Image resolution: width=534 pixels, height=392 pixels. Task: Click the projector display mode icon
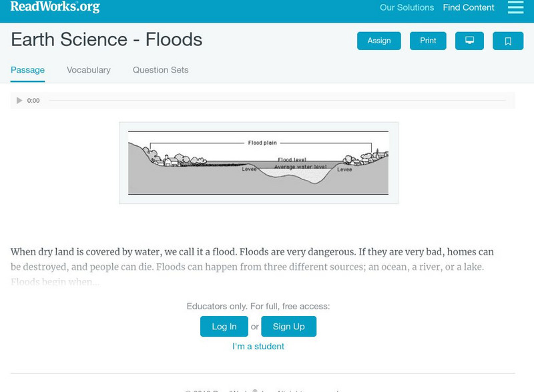coord(470,41)
